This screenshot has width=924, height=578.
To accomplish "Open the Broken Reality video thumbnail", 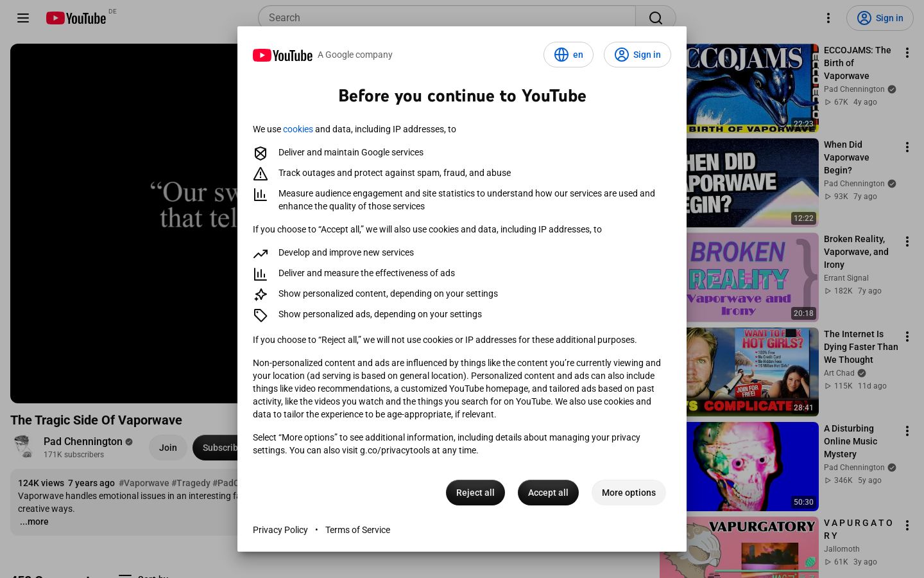I will click(753, 277).
